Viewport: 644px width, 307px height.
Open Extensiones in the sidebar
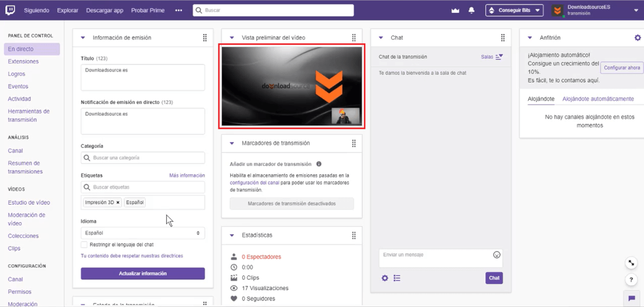click(23, 61)
